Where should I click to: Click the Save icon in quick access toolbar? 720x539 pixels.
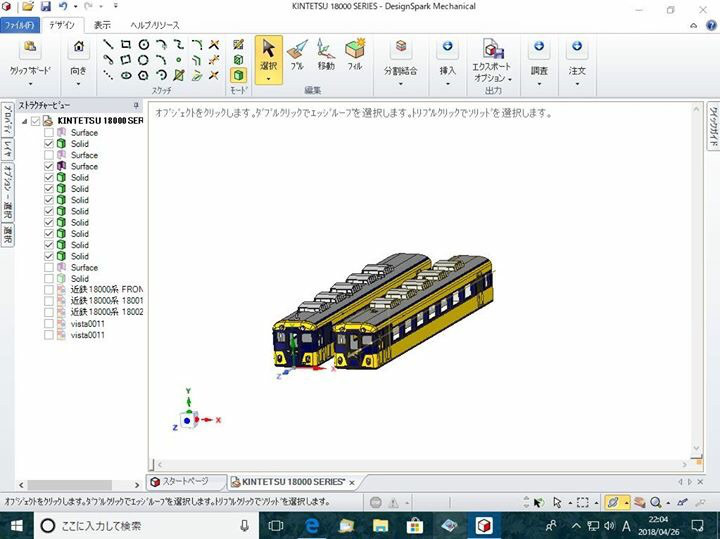point(45,7)
